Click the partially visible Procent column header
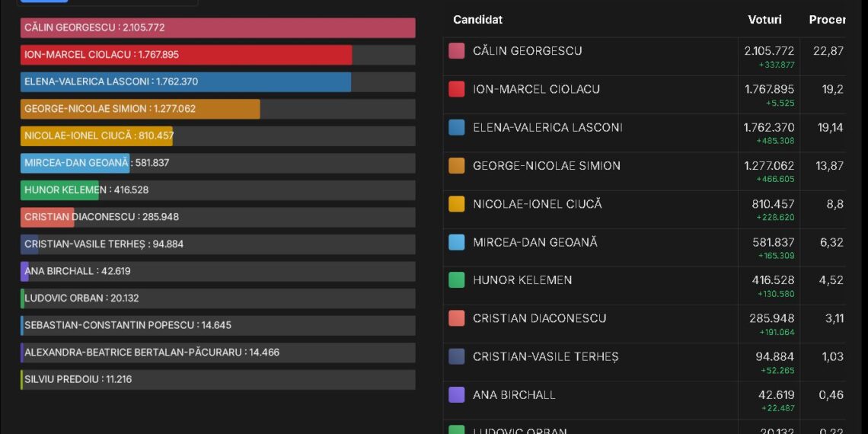The width and height of the screenshot is (868, 434). coord(827,20)
